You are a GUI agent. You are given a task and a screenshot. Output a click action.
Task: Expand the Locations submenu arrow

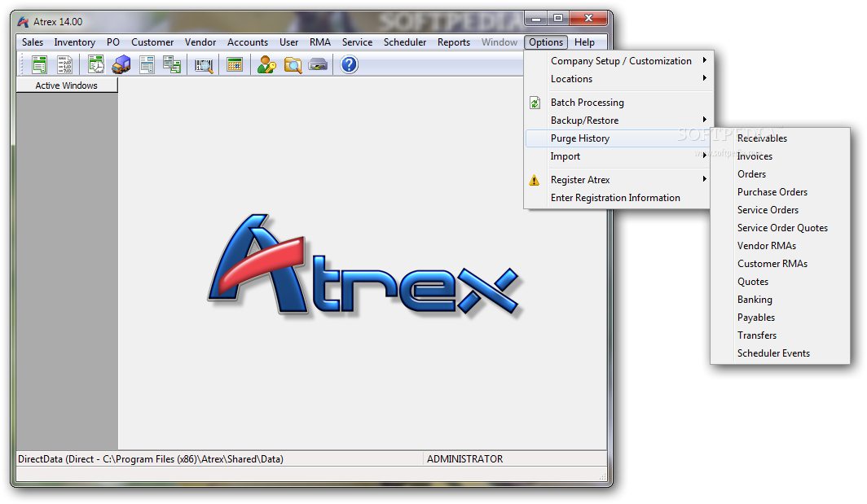point(704,78)
